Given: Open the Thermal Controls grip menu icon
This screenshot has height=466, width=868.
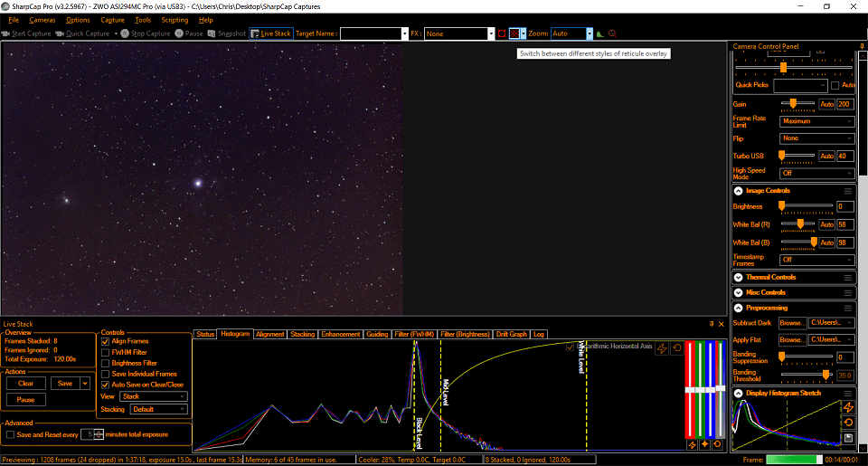Looking at the screenshot, I should [847, 277].
